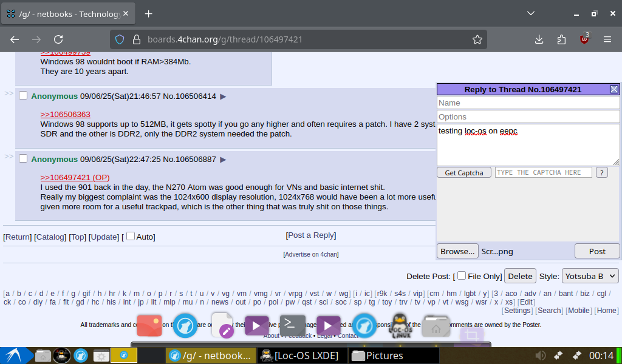The width and height of the screenshot is (622, 364).
Task: Follow quote link >>106497421 (OP)
Action: pyautogui.click(x=75, y=177)
